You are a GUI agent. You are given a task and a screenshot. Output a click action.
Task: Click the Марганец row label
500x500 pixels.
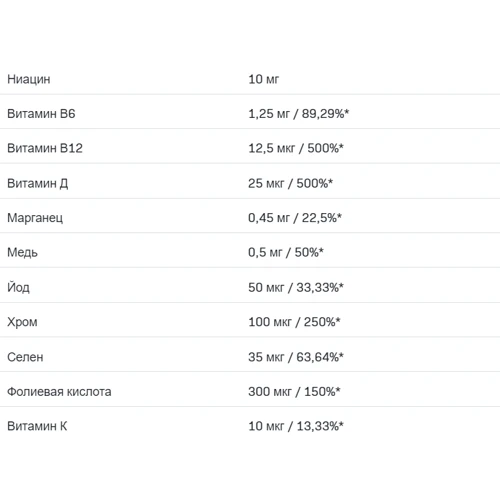(35, 218)
